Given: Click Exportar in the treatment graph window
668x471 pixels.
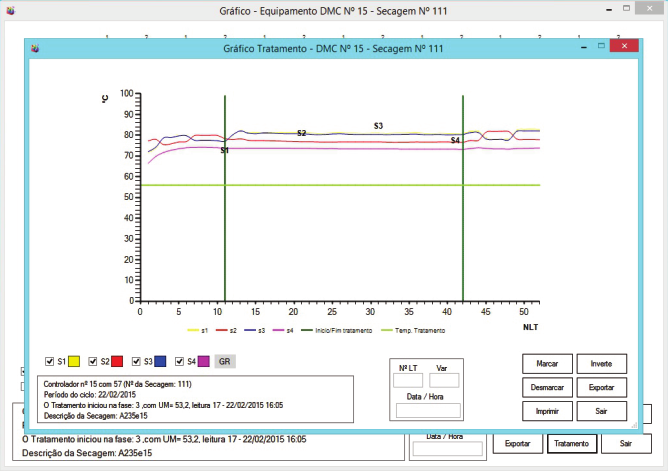Looking at the screenshot, I should coord(601,386).
